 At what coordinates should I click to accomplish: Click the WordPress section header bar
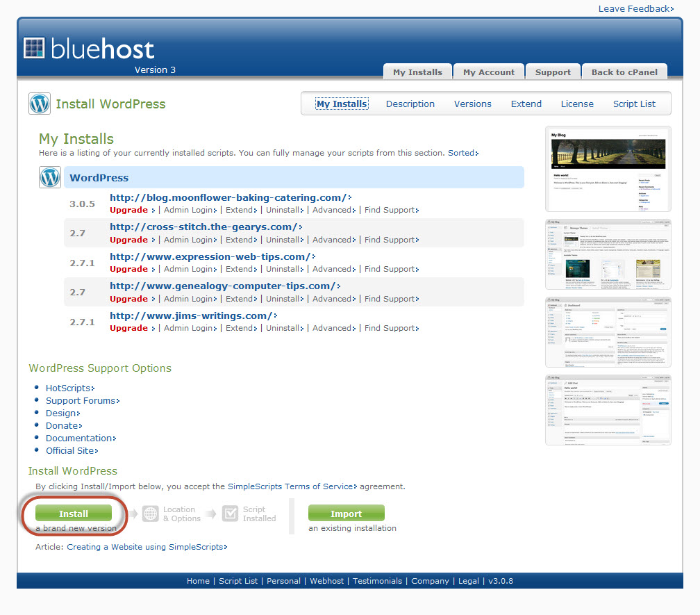[x=294, y=177]
